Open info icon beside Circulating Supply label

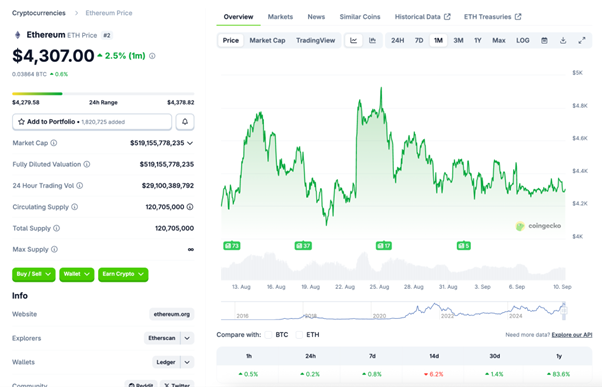[74, 207]
